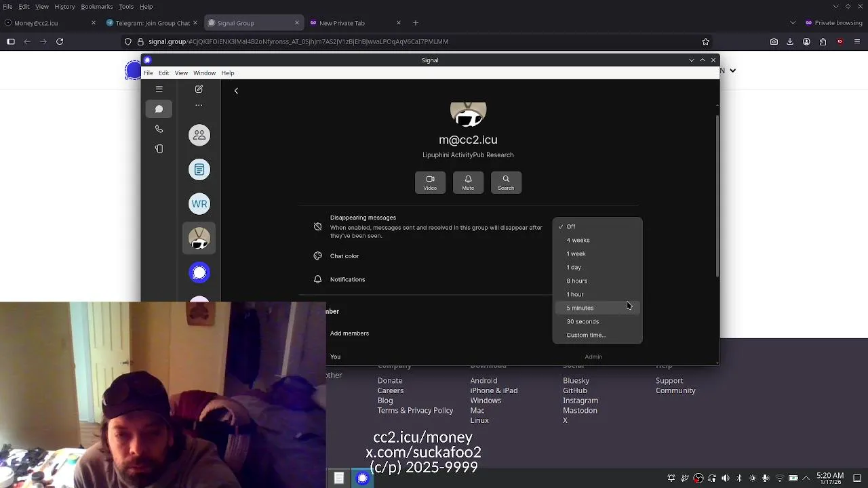868x488 pixels.
Task: Open browser Downloads icon
Action: pyautogui.click(x=790, y=41)
